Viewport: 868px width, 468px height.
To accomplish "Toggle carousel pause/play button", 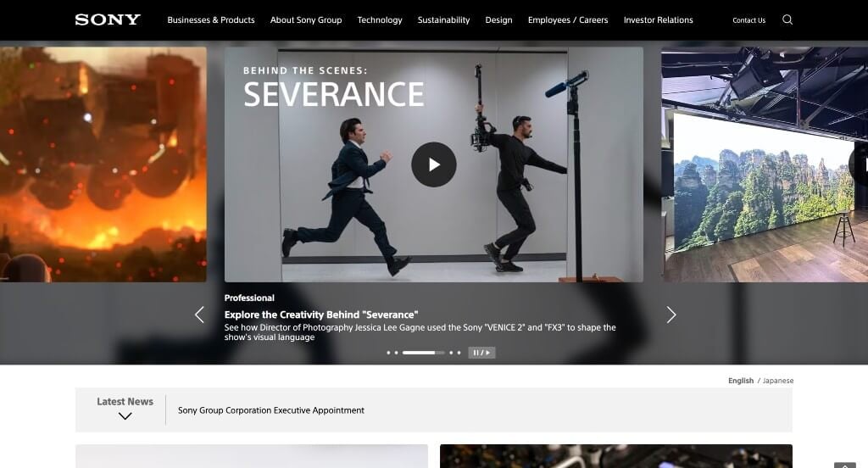I will click(481, 353).
